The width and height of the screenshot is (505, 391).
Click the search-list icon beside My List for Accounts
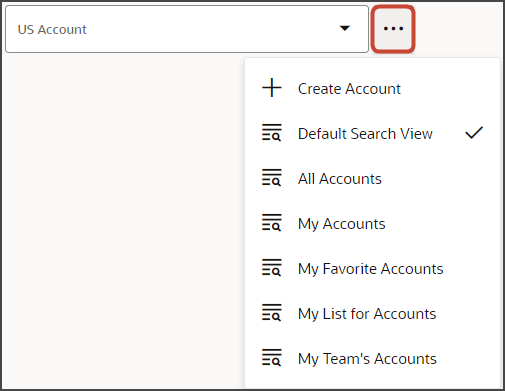(272, 313)
